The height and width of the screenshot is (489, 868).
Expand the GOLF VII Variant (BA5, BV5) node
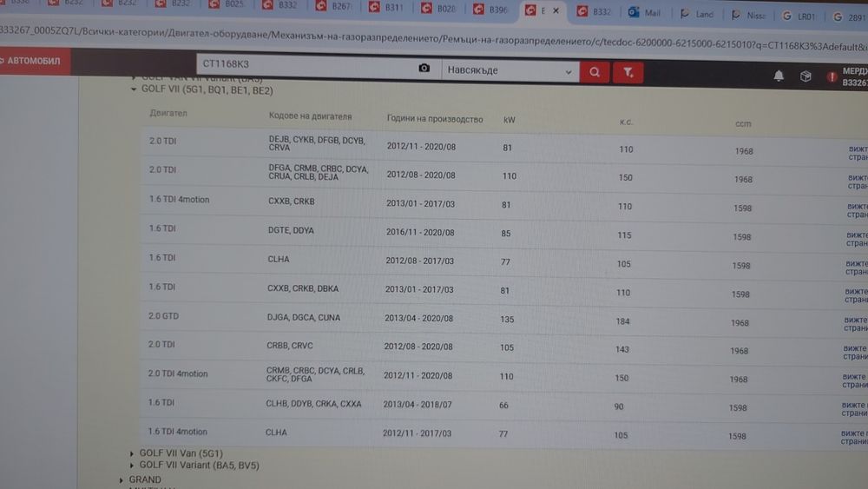coord(132,466)
